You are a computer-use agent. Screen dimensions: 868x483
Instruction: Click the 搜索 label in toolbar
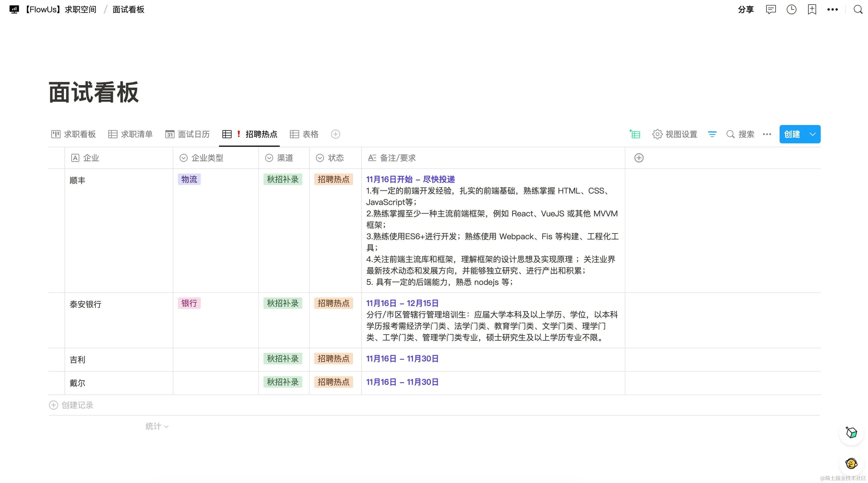coord(746,134)
